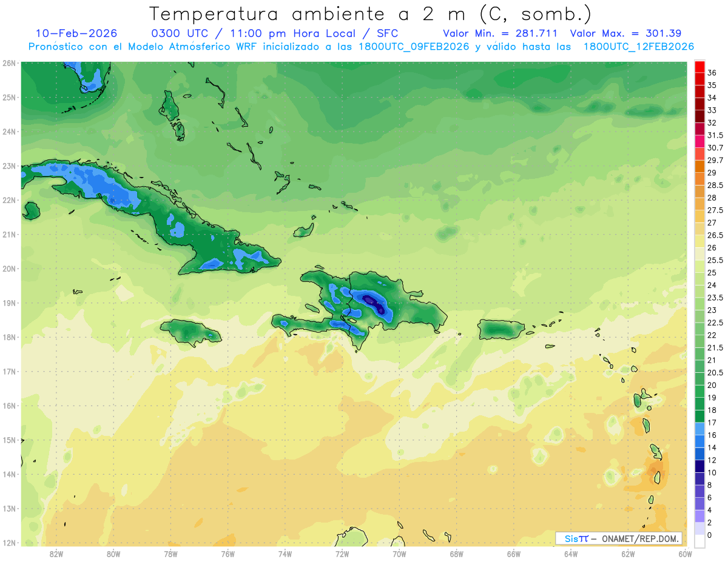Click the color scale value "28.5"
728x562 pixels.
(x=715, y=186)
